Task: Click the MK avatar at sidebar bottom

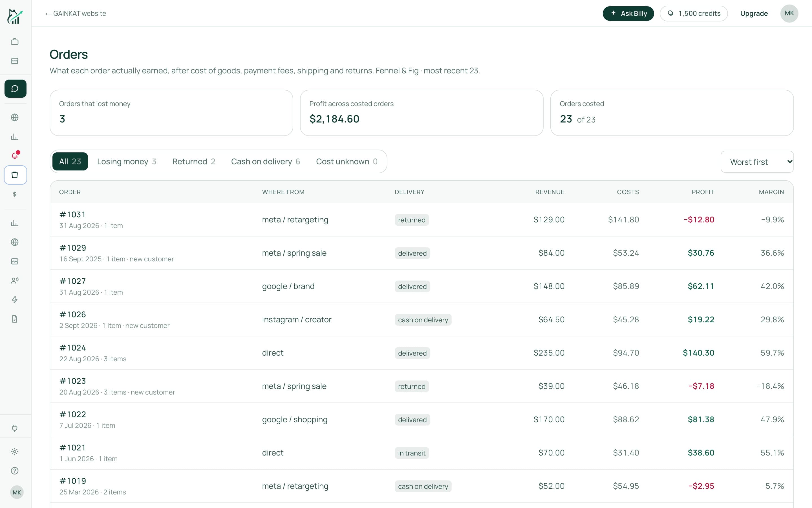Action: tap(17, 492)
